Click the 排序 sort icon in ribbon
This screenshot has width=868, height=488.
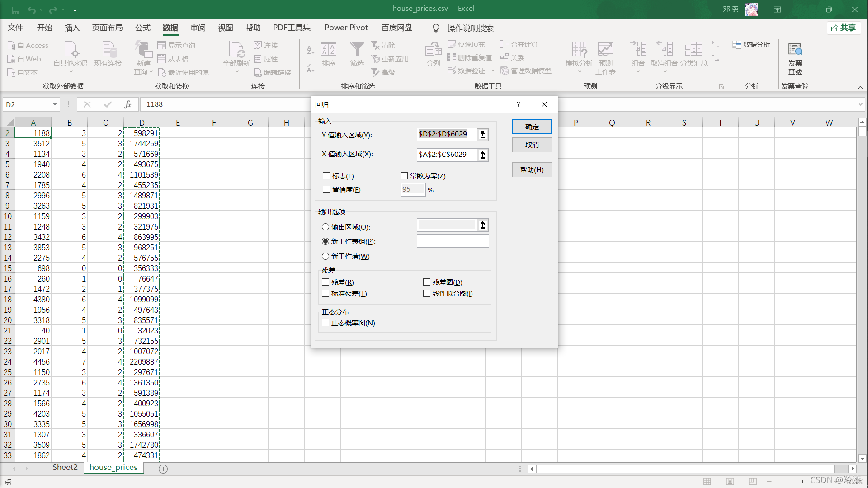[x=328, y=54]
